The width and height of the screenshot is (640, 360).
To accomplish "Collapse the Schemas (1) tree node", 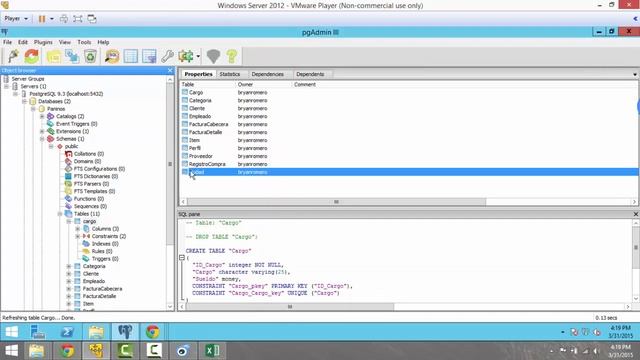I will pyautogui.click(x=42, y=139).
